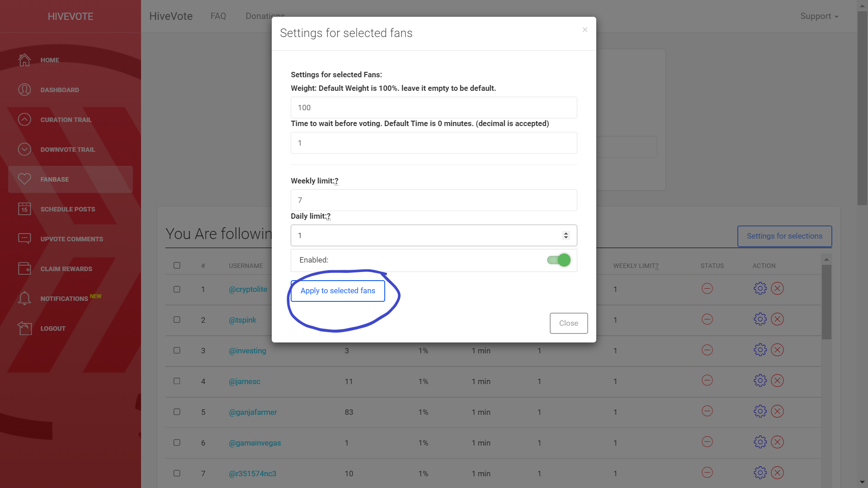Viewport: 868px width, 488px height.
Task: Check the checkbox for @investing row
Action: point(177,350)
